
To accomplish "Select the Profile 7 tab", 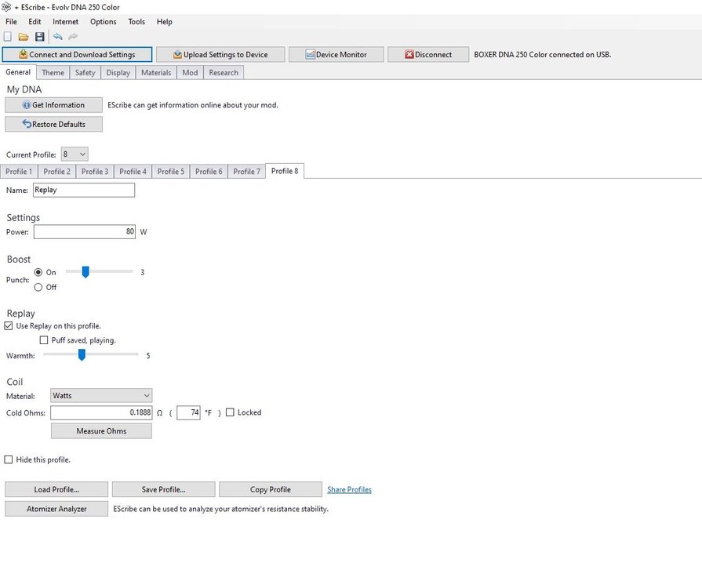I will coord(247,172).
